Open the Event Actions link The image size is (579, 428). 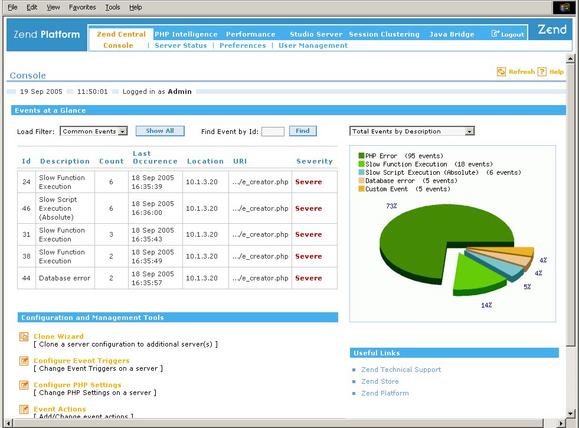(60, 409)
